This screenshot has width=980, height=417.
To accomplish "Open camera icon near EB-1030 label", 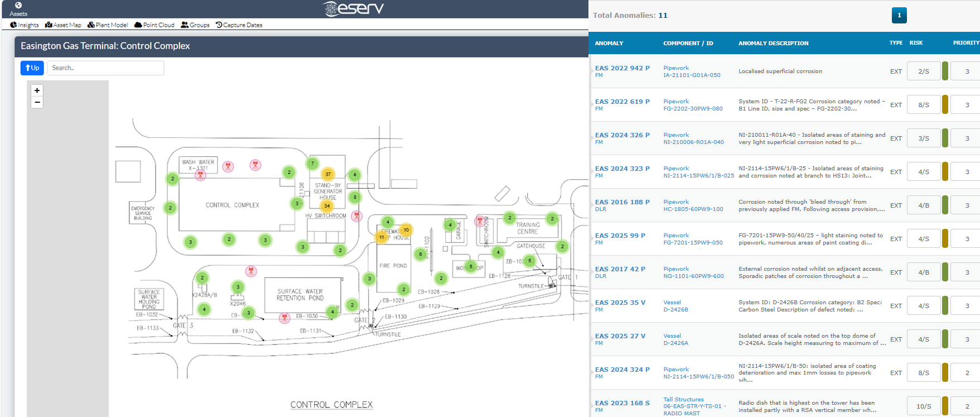I will 284,318.
